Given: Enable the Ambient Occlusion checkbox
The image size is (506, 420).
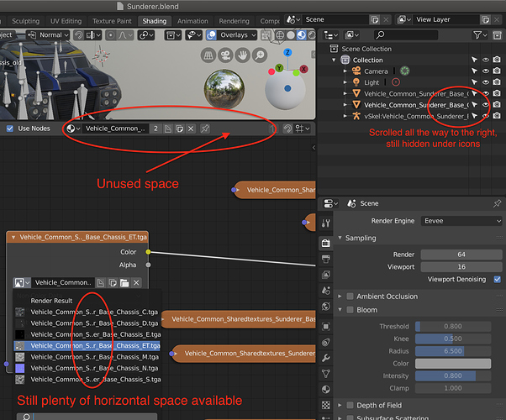Looking at the screenshot, I should tap(350, 297).
